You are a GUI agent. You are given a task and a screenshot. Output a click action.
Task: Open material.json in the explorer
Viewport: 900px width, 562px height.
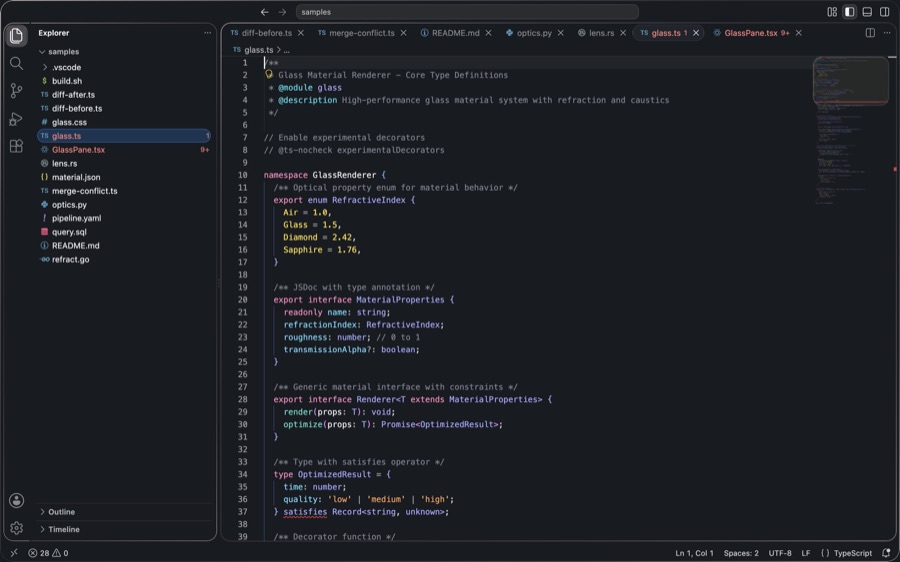point(124,177)
